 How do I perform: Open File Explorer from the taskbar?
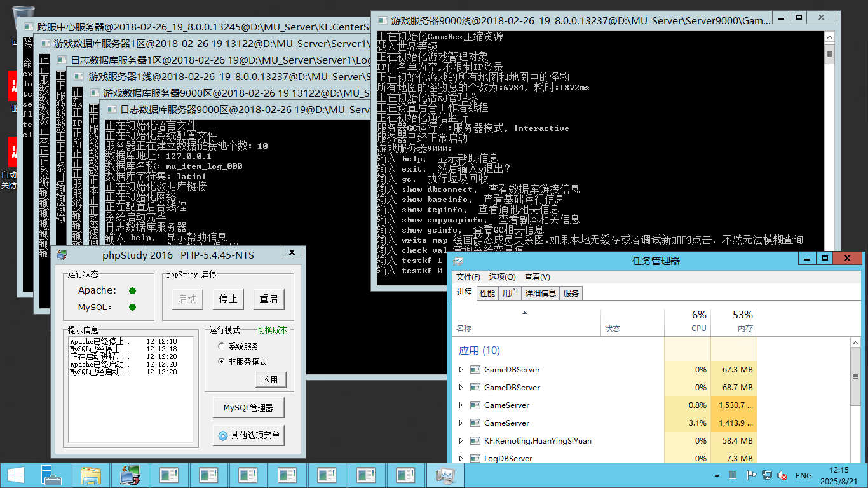[91, 475]
